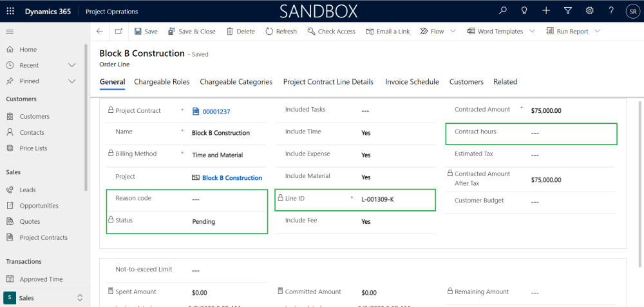Toggle the Include Expense value
The height and width of the screenshot is (307, 644).
tap(366, 155)
